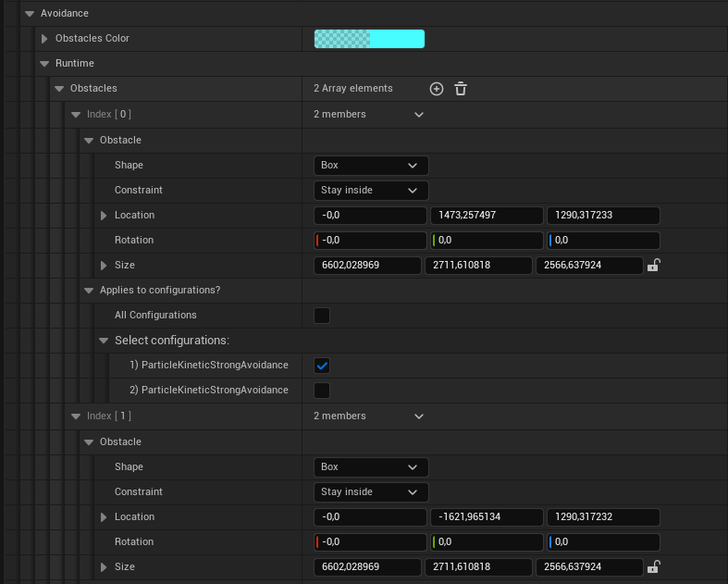This screenshot has width=728, height=584.
Task: Toggle Size lock icon for Index 1 obstacle
Action: tap(653, 566)
